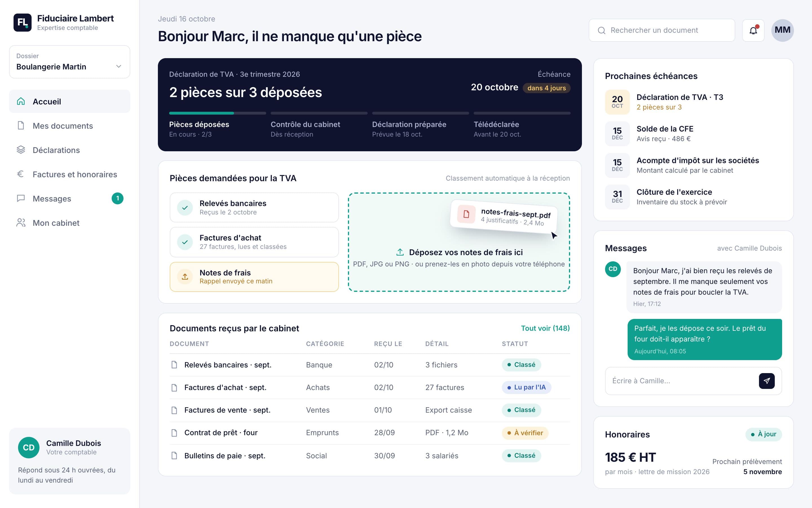Image resolution: width=812 pixels, height=508 pixels.
Task: Click CD avatar in Messages panel
Action: coord(613,269)
